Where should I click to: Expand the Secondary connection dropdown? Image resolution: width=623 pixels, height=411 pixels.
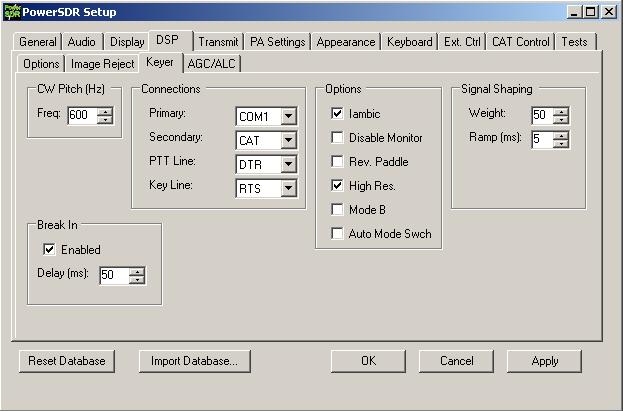click(288, 140)
